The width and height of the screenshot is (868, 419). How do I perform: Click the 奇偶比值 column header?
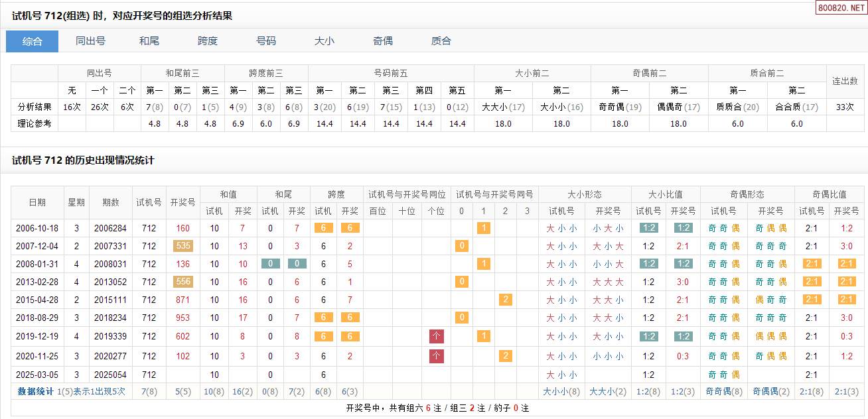(830, 194)
